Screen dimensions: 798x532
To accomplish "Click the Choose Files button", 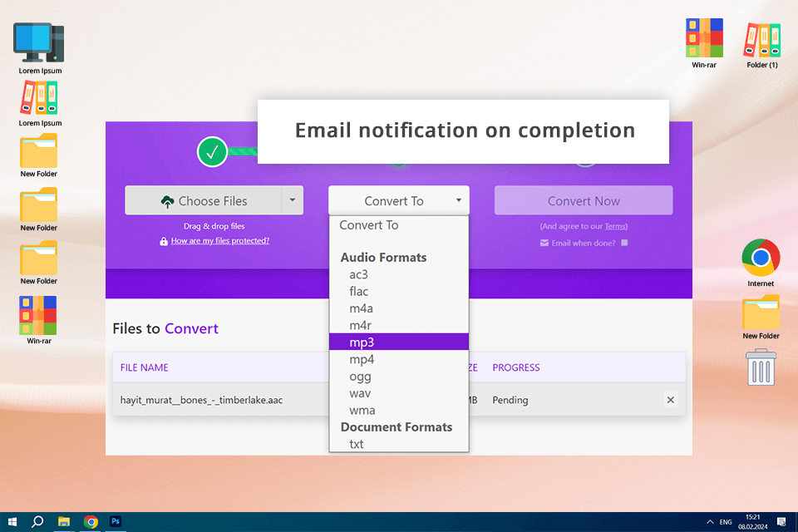I will point(204,200).
